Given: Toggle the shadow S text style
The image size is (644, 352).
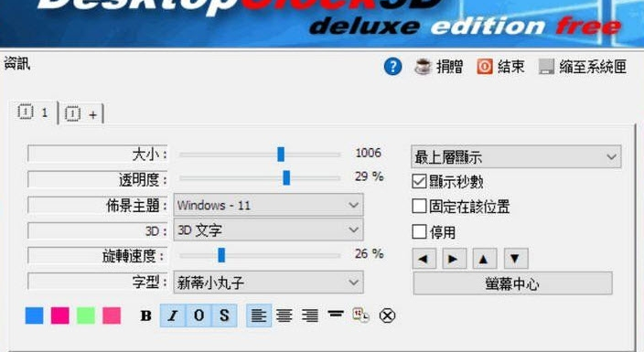Looking at the screenshot, I should point(224,315).
